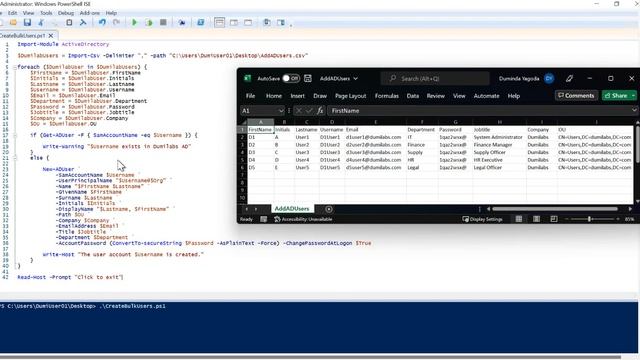Click the Excel save icon in title bar

tap(308, 78)
